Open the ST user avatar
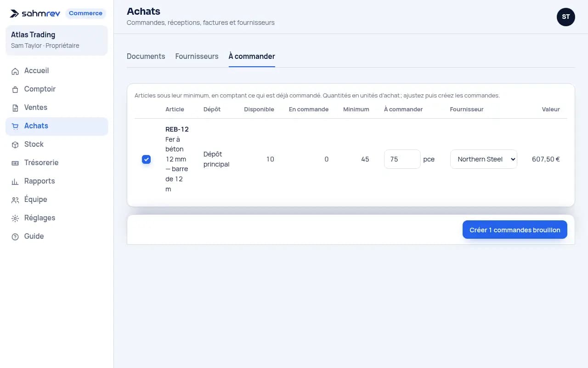The width and height of the screenshot is (588, 368). click(x=566, y=17)
